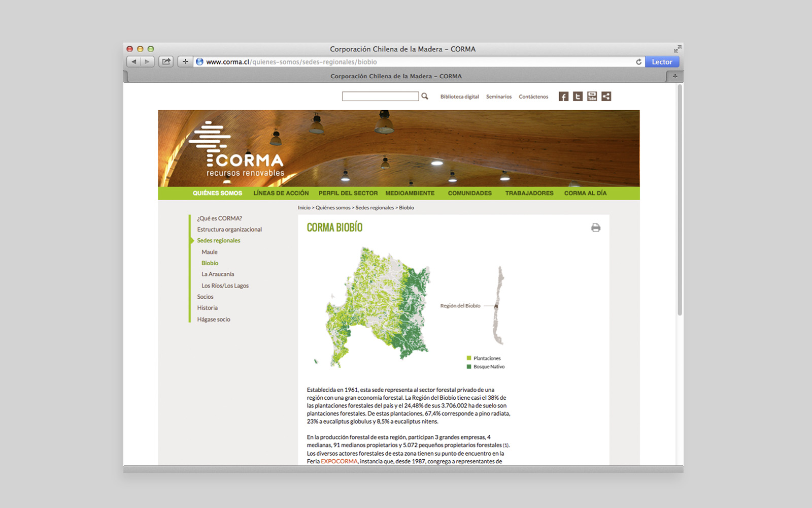Screen dimensions: 812x508
Task: Open a new tab with plus button
Action: (674, 76)
